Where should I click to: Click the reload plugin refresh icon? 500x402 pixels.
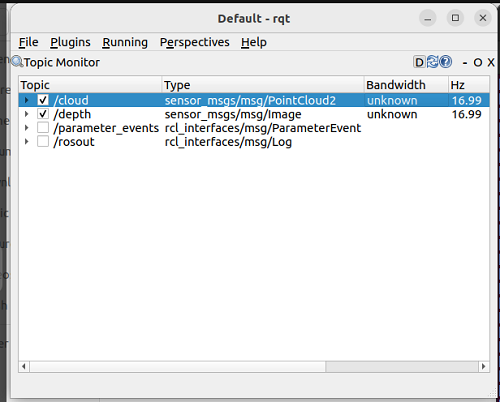tap(432, 62)
